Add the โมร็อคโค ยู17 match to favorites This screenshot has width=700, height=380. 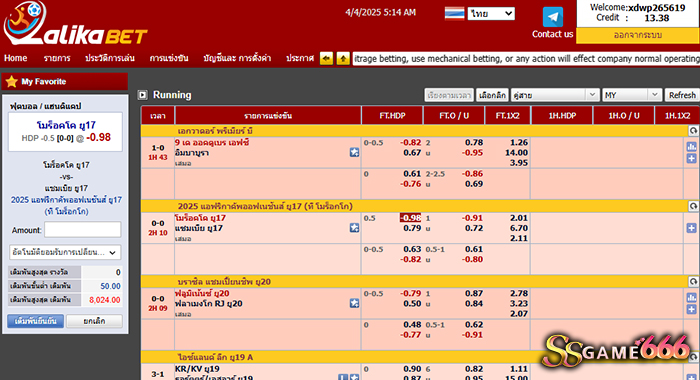354,228
